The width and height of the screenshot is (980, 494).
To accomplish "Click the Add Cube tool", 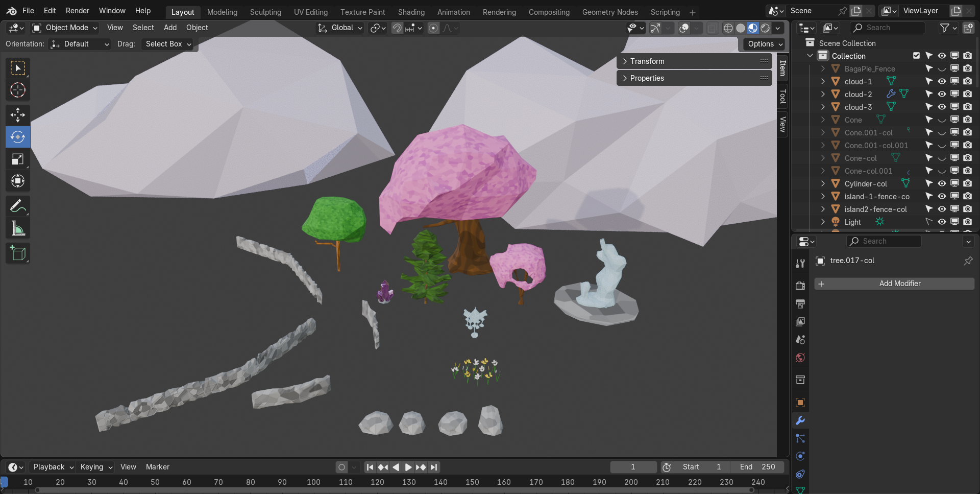I will point(18,253).
